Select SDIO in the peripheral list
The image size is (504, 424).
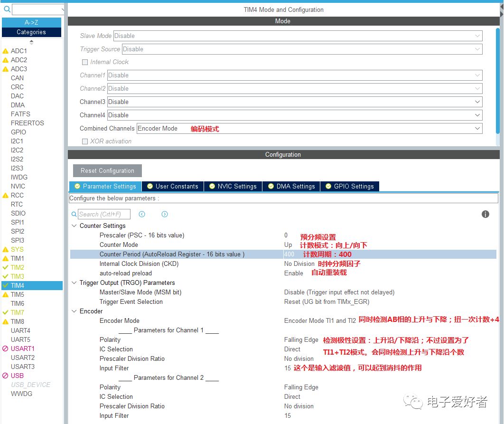[x=18, y=213]
